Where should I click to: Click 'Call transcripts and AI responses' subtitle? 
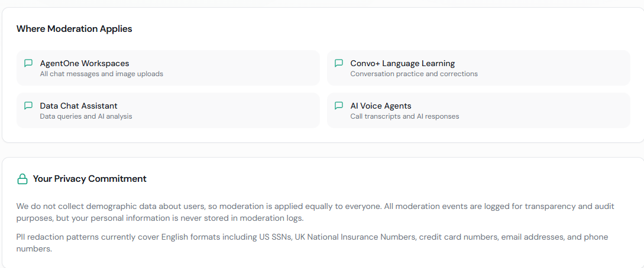point(404,116)
